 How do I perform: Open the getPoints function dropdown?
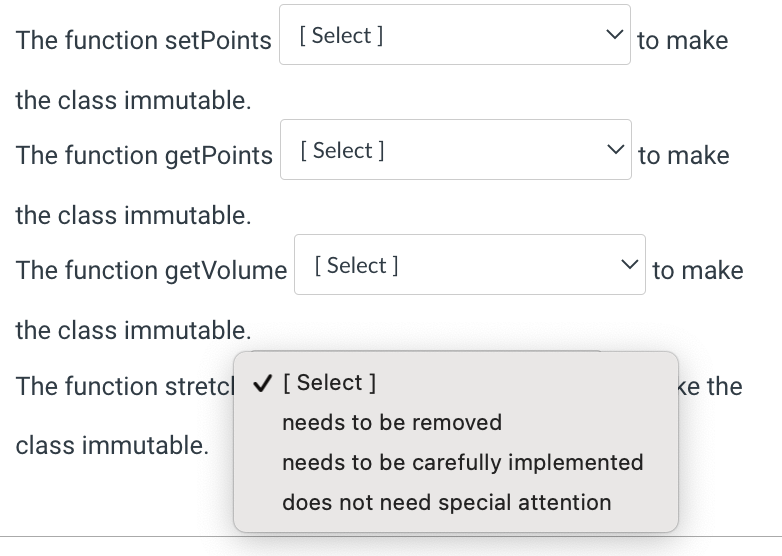[456, 150]
